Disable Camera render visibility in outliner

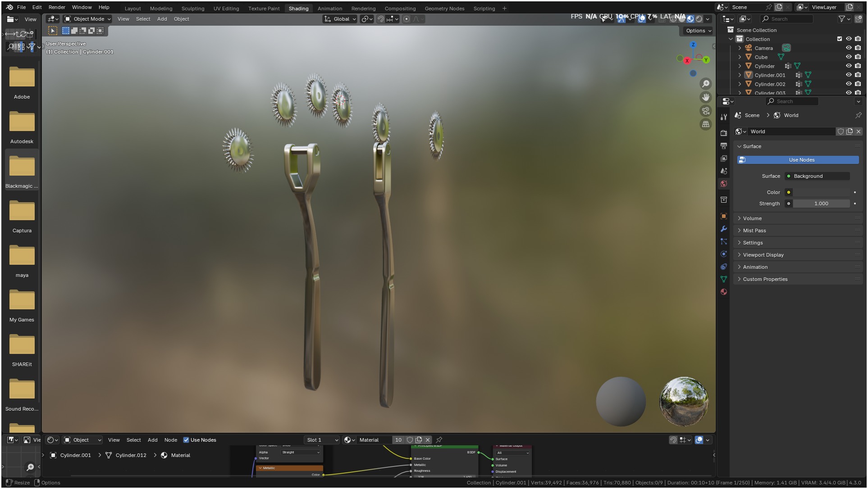click(858, 48)
